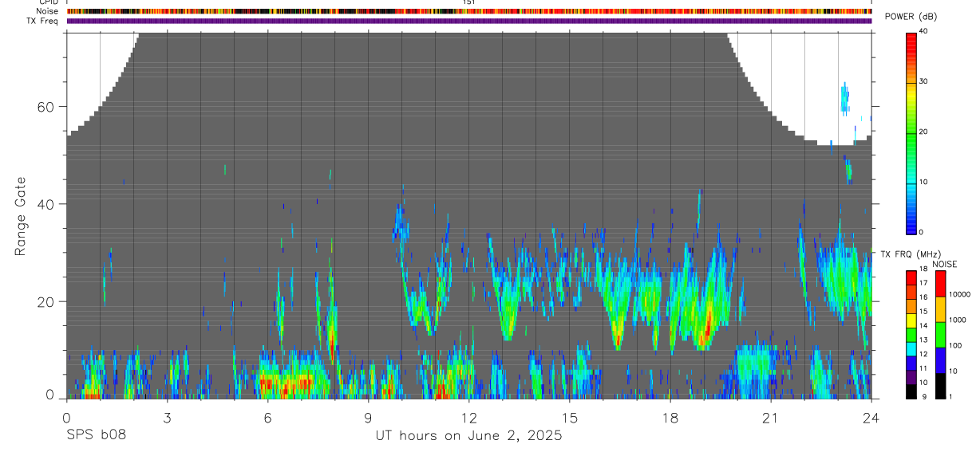The width and height of the screenshot is (980, 452).
Task: Click the yellow 1000 noise level swatch
Action: pyautogui.click(x=940, y=309)
